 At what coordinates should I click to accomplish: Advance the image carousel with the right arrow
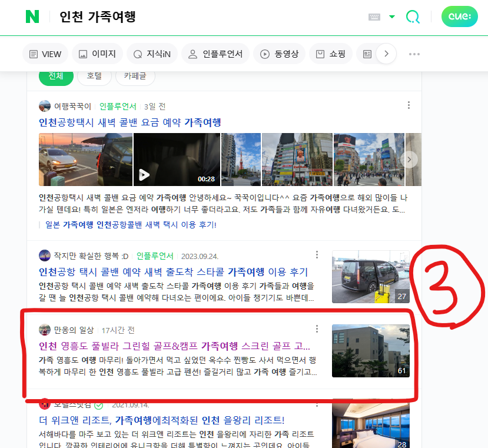click(x=409, y=160)
